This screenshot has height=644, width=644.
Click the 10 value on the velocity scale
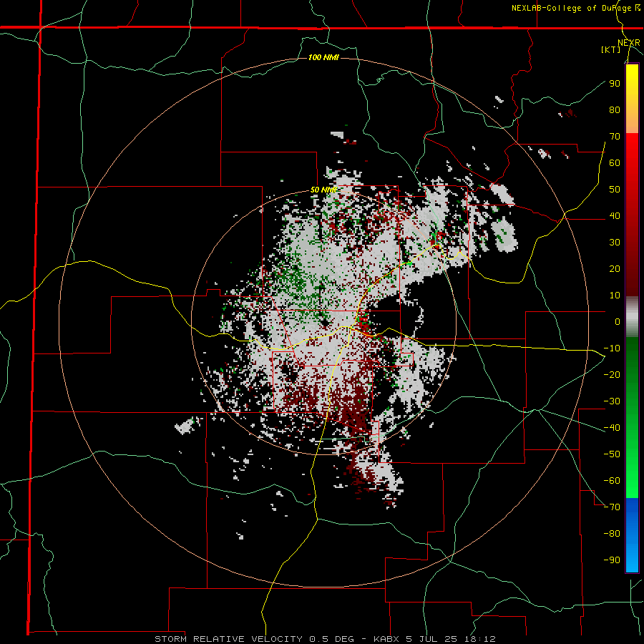615,296
